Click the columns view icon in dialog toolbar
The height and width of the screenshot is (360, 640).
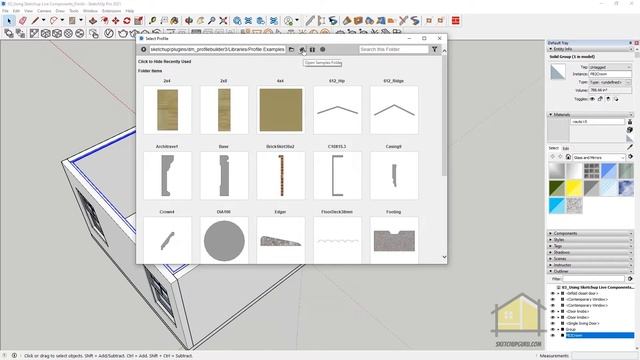coord(312,49)
